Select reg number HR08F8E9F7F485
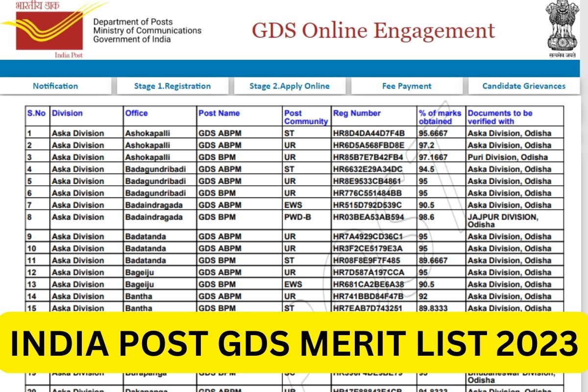 click(x=367, y=261)
